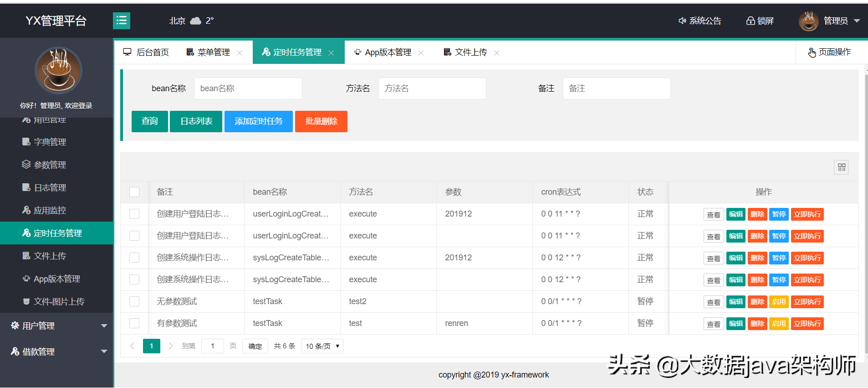Click 删除 on the 无参数测试 row
The image size is (868, 388).
(757, 302)
